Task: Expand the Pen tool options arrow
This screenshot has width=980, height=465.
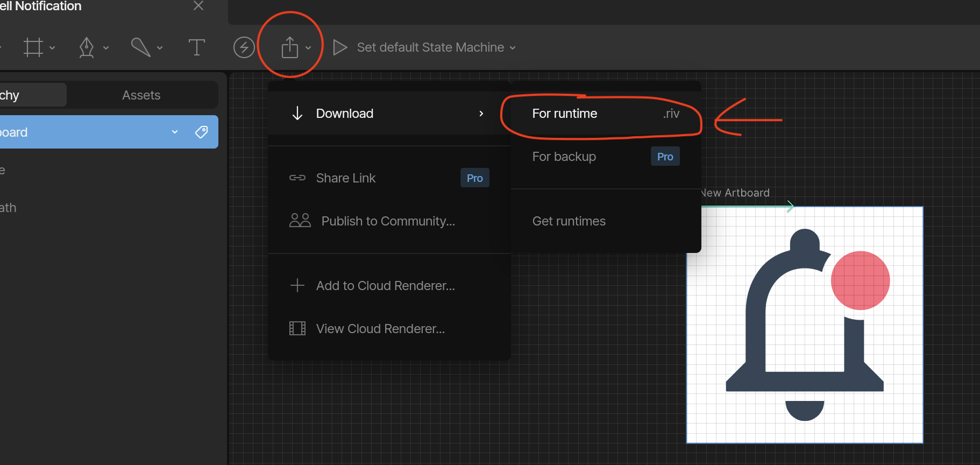Action: [106, 48]
